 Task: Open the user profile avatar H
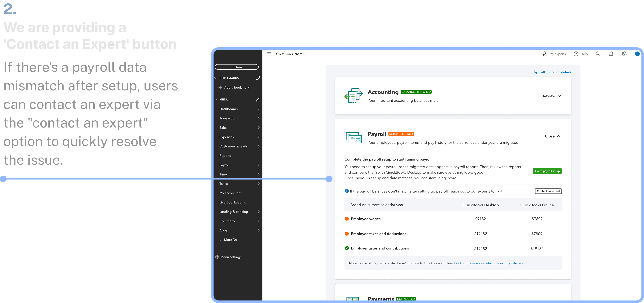637,54
